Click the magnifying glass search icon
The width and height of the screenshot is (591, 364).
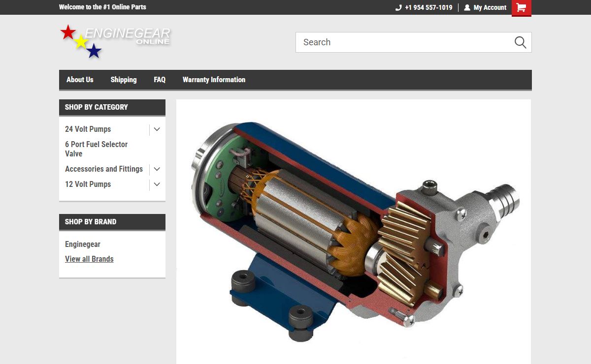520,42
